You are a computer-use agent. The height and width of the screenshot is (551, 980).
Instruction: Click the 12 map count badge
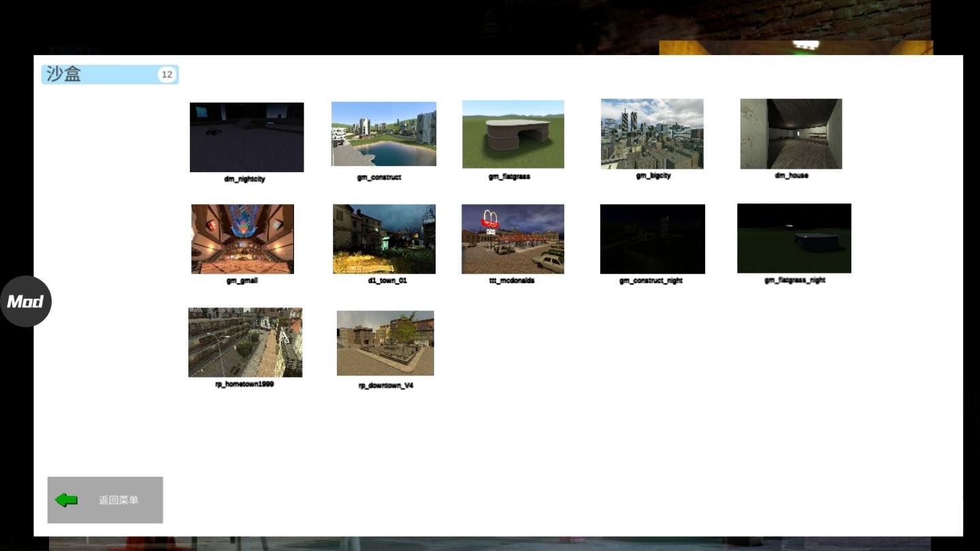click(x=167, y=75)
